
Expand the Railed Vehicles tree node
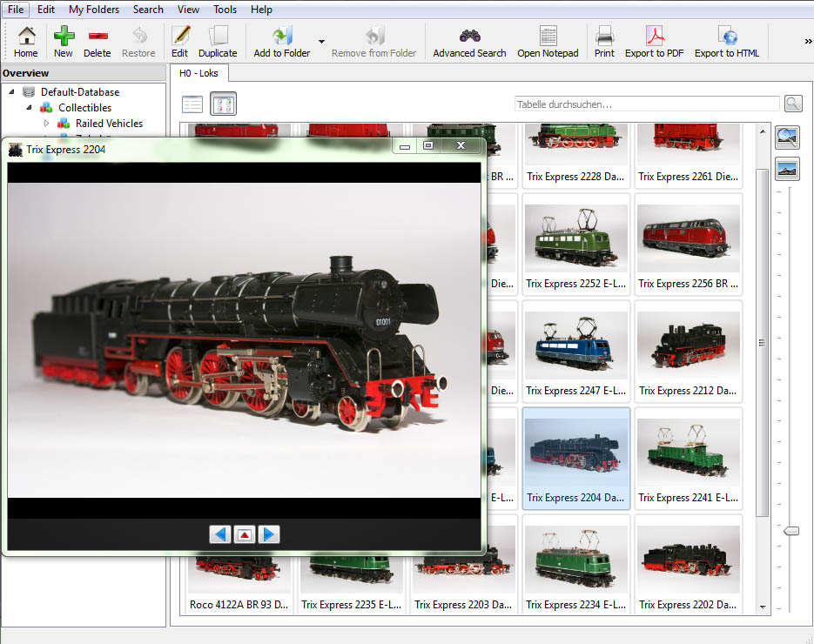tap(46, 123)
